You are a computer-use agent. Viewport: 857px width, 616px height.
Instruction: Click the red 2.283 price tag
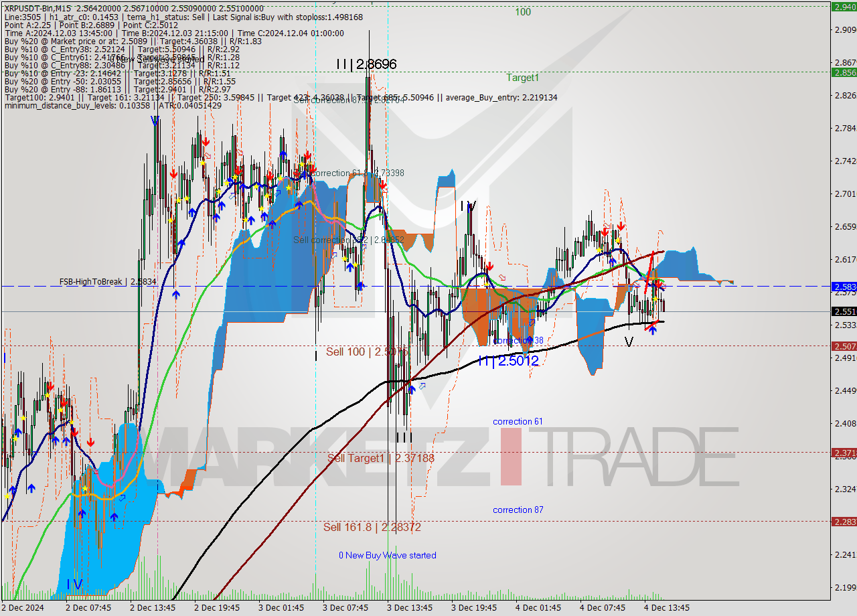(x=844, y=522)
